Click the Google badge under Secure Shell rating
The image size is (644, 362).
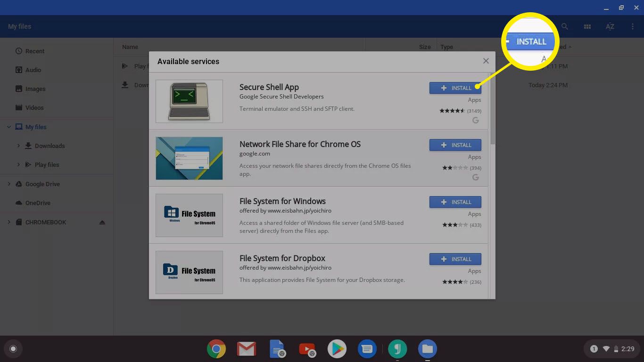click(475, 120)
